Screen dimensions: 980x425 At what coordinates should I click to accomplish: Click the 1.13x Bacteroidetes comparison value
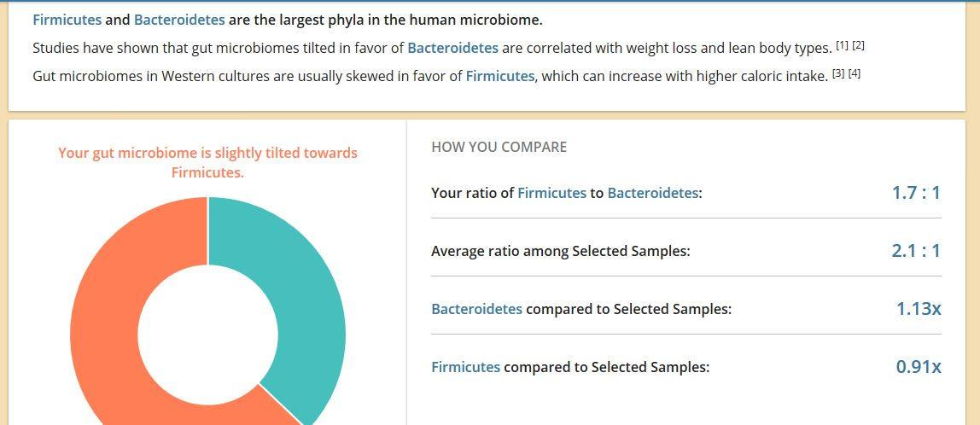(919, 309)
